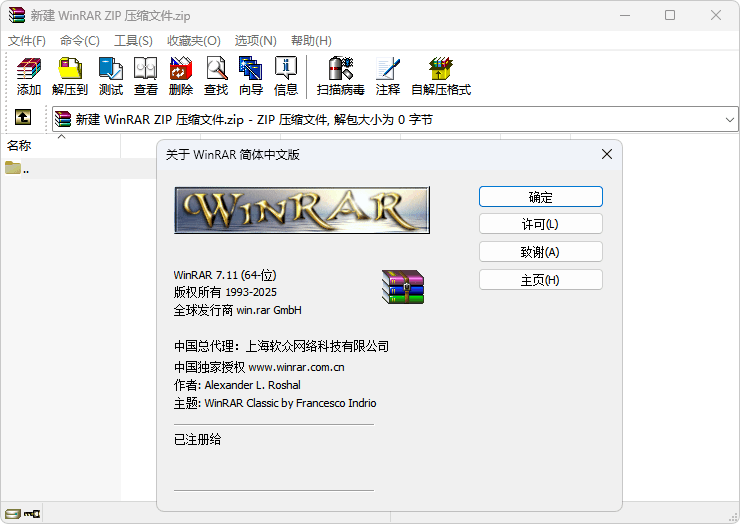Viewport: 740px width, 524px height.
Task: Click the WinRAR title bar app icon
Action: 17,15
